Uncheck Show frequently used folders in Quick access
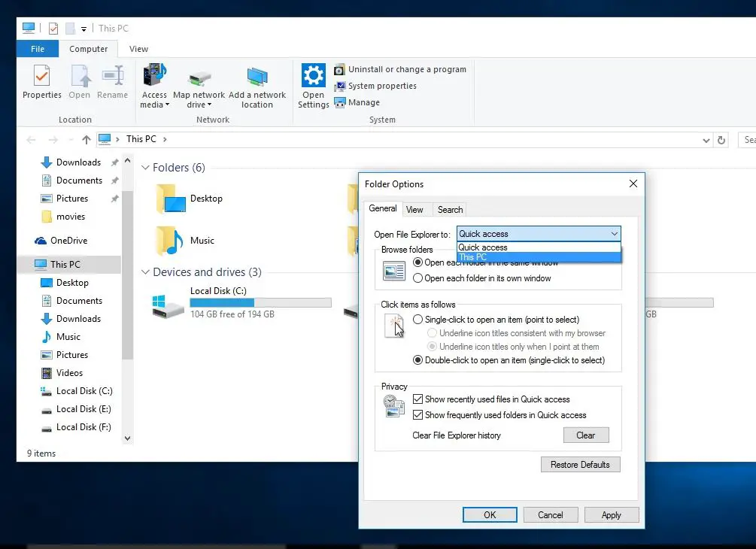756x549 pixels. (417, 415)
